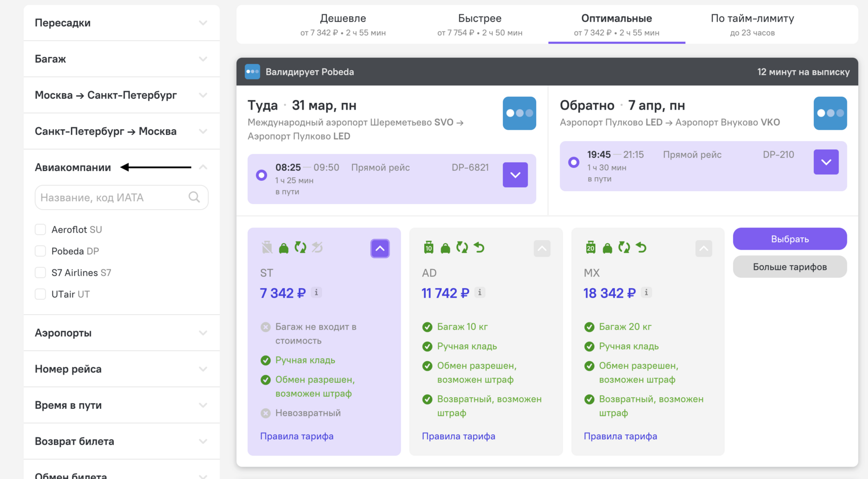Click crossed-out baggage icon in ST tariff
868x479 pixels.
pos(267,248)
